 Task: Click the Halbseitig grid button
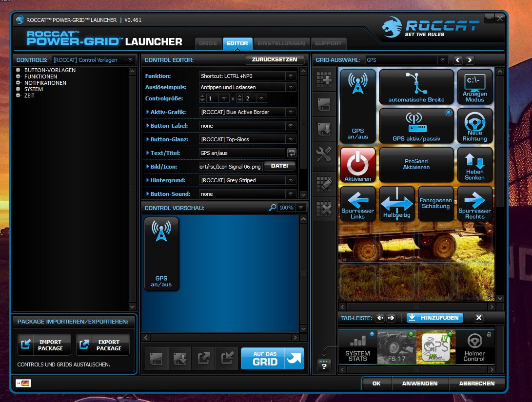click(x=396, y=203)
